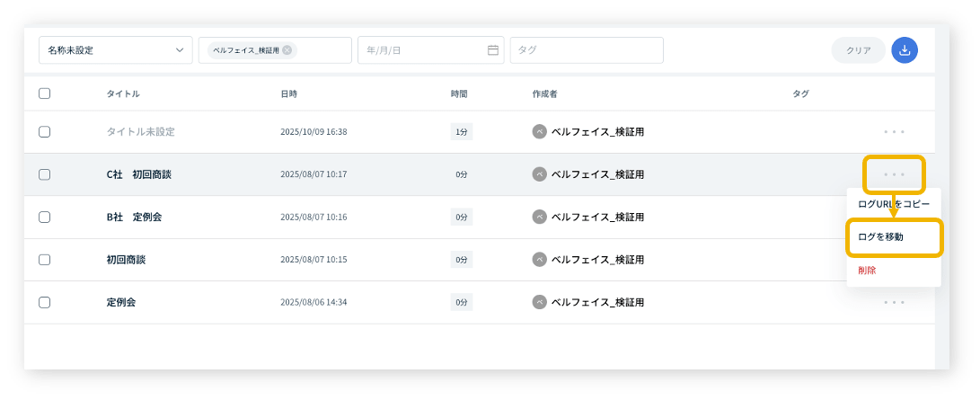Click the calendar icon in date field
980x400 pixels.
click(493, 50)
